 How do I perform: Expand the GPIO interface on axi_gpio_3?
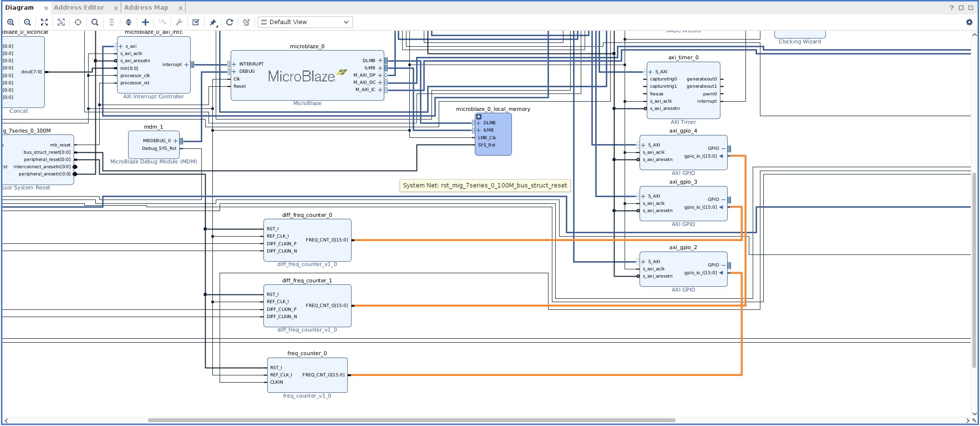point(723,200)
